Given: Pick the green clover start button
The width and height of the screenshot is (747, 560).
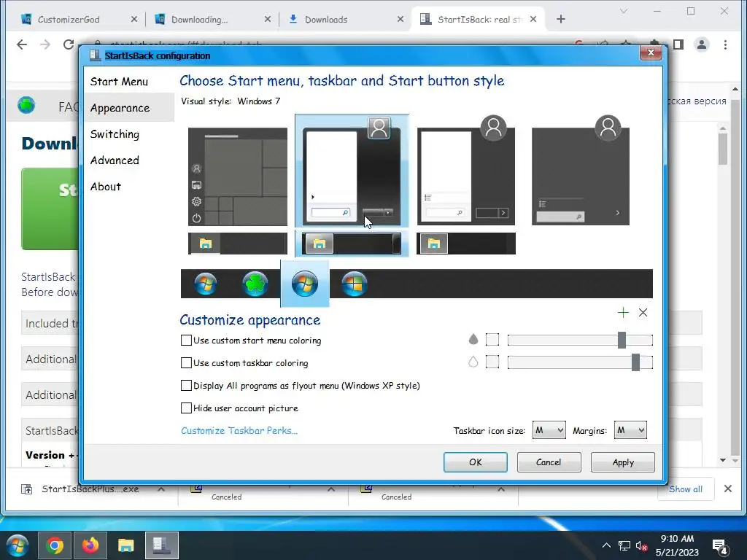Looking at the screenshot, I should [x=255, y=284].
